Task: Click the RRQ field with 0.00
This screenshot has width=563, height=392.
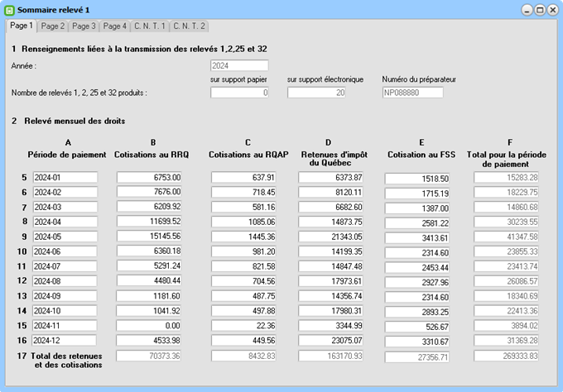Action: coord(148,326)
